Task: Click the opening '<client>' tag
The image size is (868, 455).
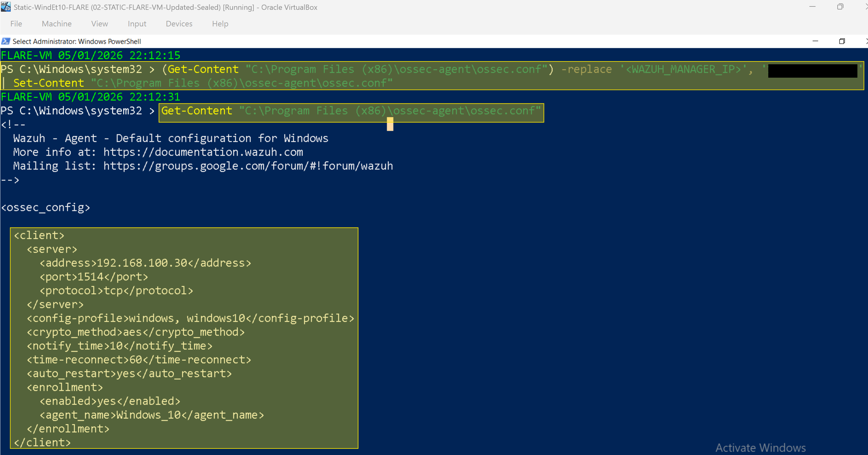Action: click(39, 235)
